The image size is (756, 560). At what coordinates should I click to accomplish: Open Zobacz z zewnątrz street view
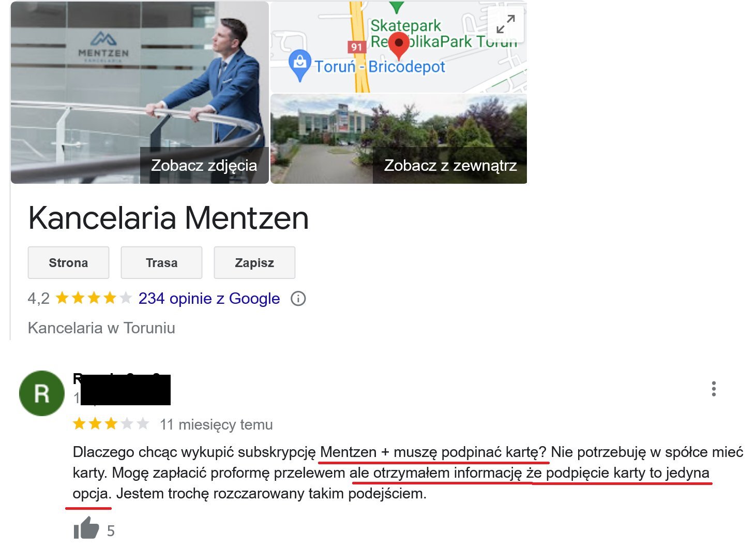coord(450,165)
